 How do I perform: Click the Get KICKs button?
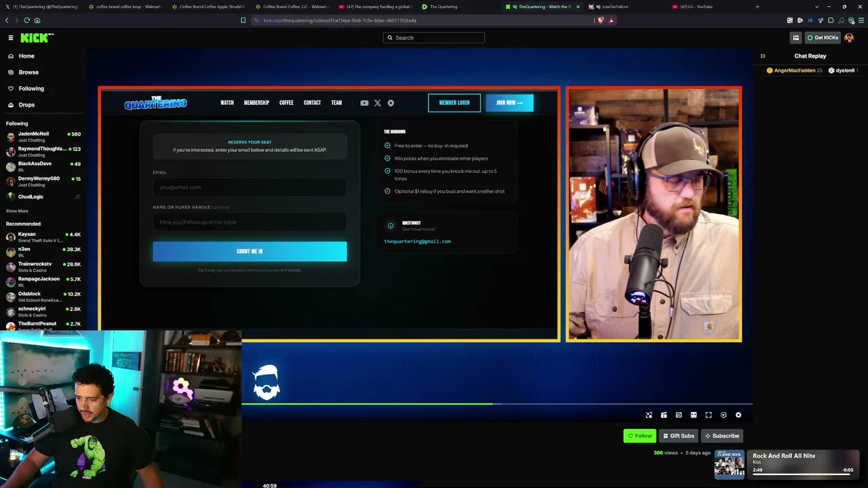(x=823, y=38)
